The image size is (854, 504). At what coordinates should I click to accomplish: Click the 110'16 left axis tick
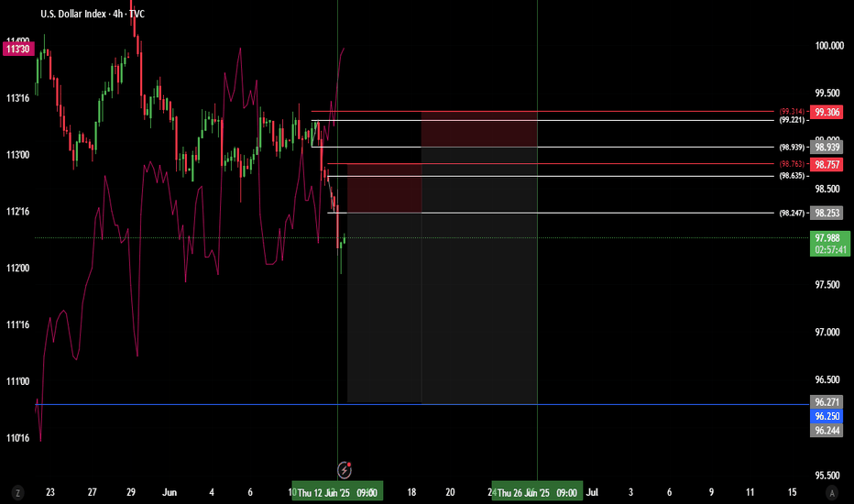click(x=17, y=438)
